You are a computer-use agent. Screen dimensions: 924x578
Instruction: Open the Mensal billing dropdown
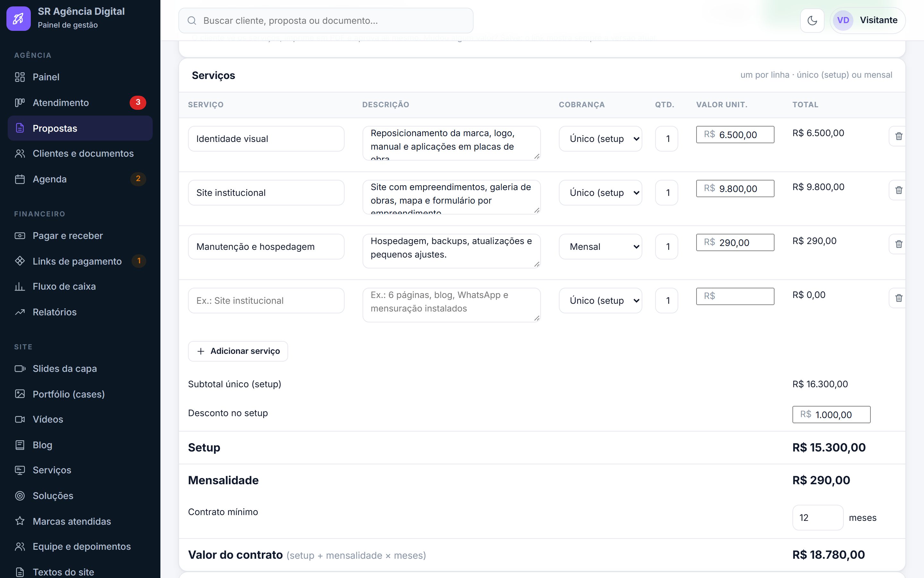tap(601, 247)
